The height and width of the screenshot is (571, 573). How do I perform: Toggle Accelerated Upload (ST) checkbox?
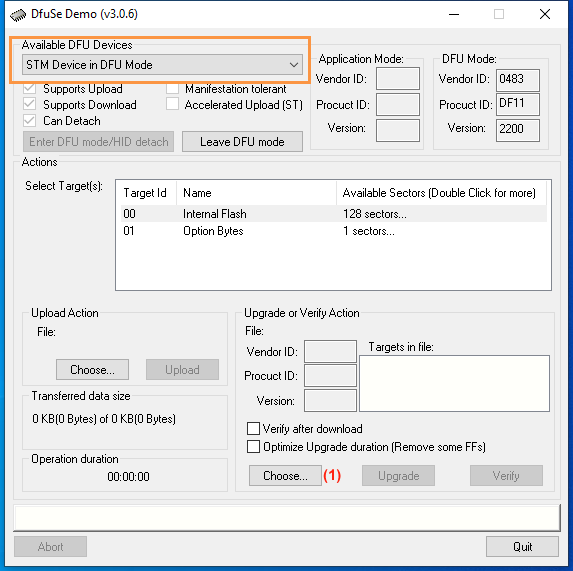click(172, 104)
